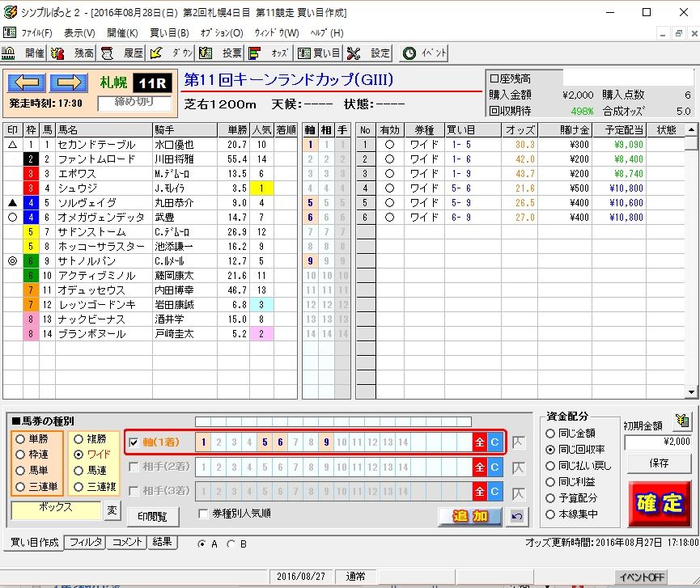Toggle the 軸(1着) checkbox
Viewport: 700px width, 588px height.
pyautogui.click(x=134, y=442)
